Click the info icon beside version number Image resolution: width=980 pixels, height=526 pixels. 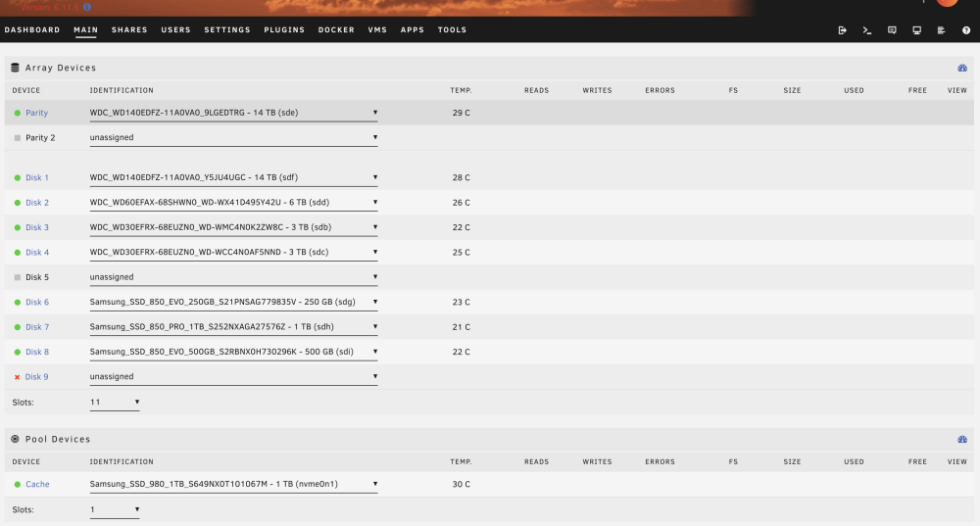pos(87,7)
